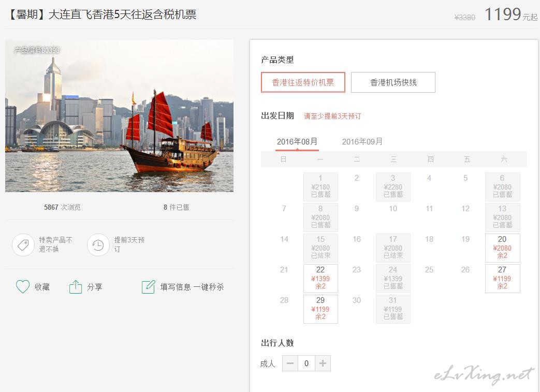Decrease adult count with minus button

coord(290,364)
